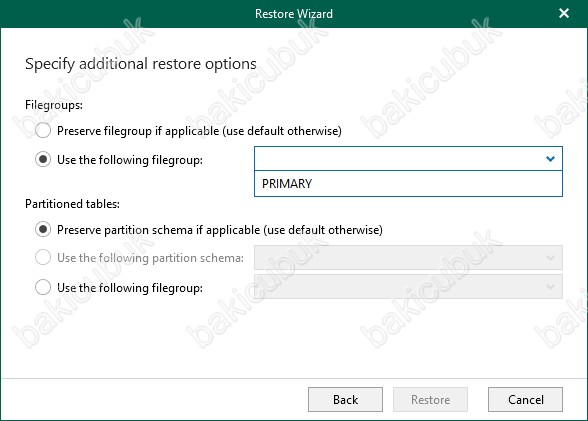This screenshot has width=588, height=421.
Task: Select Preserve filegroup if applicable option
Action: (43, 130)
